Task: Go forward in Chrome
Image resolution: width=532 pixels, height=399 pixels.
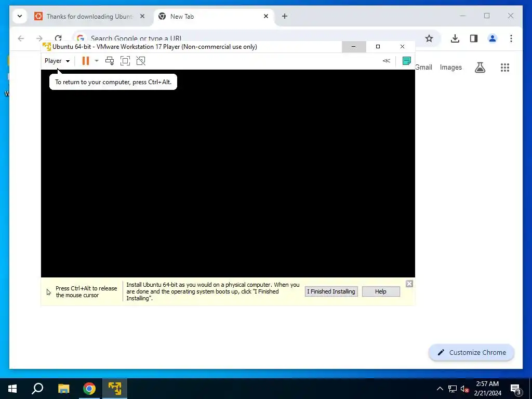Action: tap(39, 38)
